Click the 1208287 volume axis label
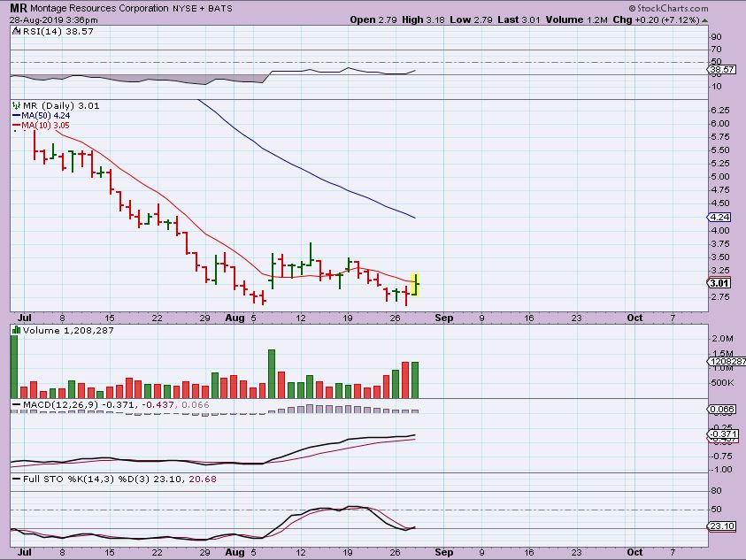Image resolution: width=746 pixels, height=560 pixels. [x=725, y=361]
